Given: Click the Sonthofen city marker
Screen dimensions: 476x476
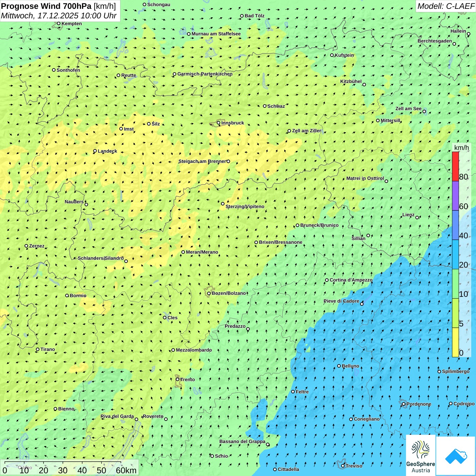Looking at the screenshot, I should tap(54, 70).
